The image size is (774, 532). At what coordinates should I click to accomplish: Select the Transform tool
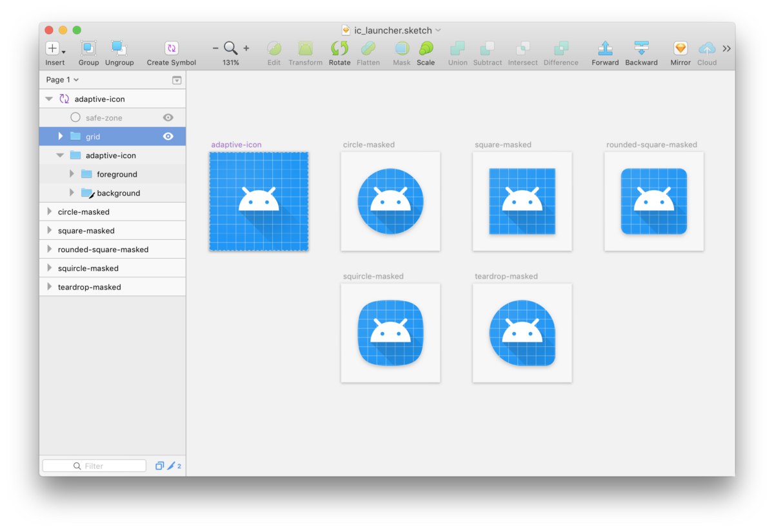(305, 48)
